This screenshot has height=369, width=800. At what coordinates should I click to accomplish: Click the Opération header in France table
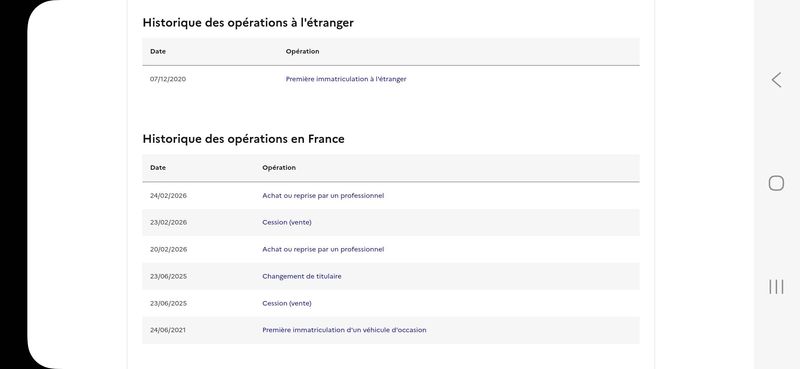(279, 167)
